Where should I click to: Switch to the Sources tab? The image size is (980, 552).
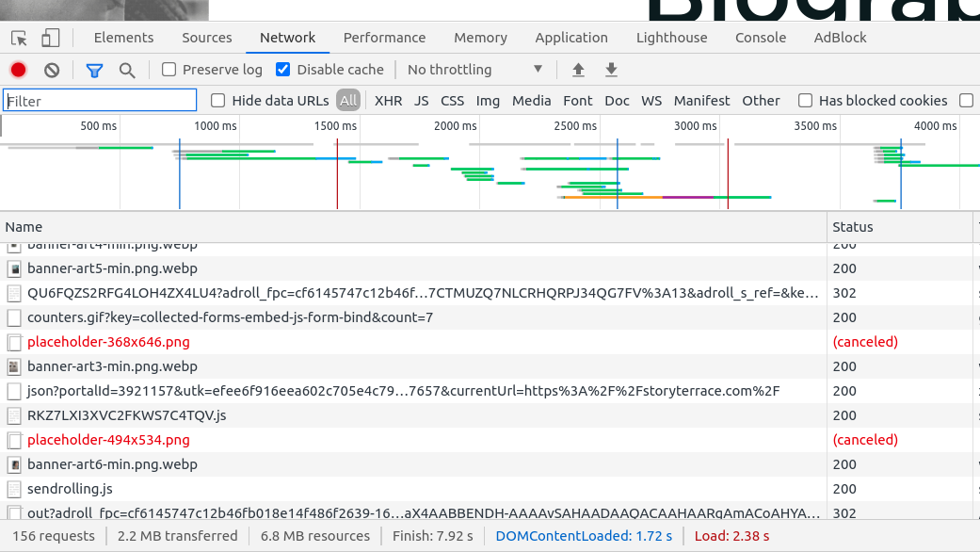point(207,38)
